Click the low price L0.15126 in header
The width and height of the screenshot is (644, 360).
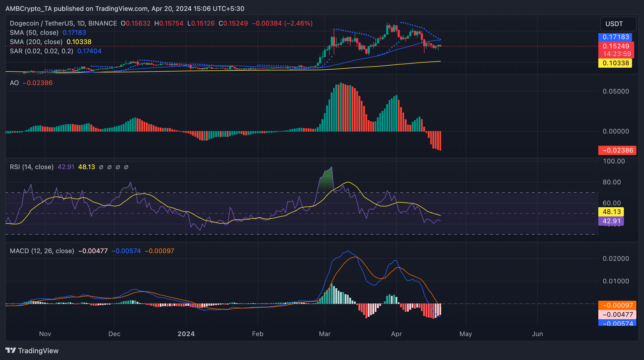[201, 23]
